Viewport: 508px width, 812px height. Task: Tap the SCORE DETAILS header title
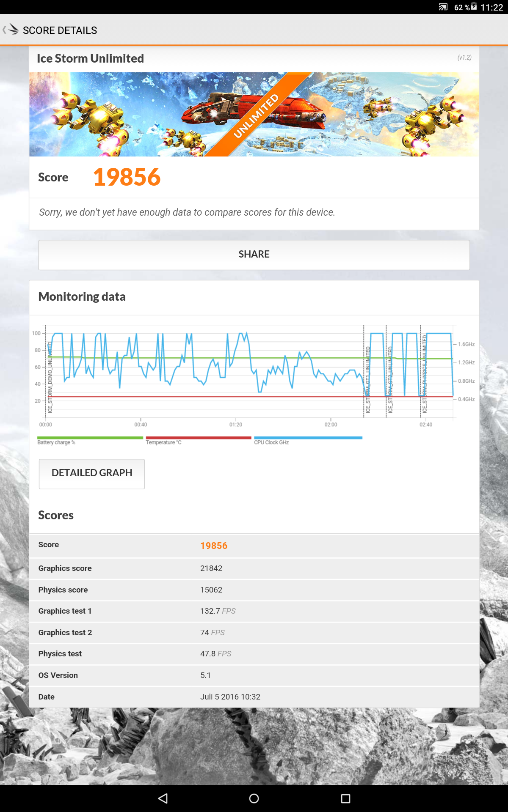60,30
